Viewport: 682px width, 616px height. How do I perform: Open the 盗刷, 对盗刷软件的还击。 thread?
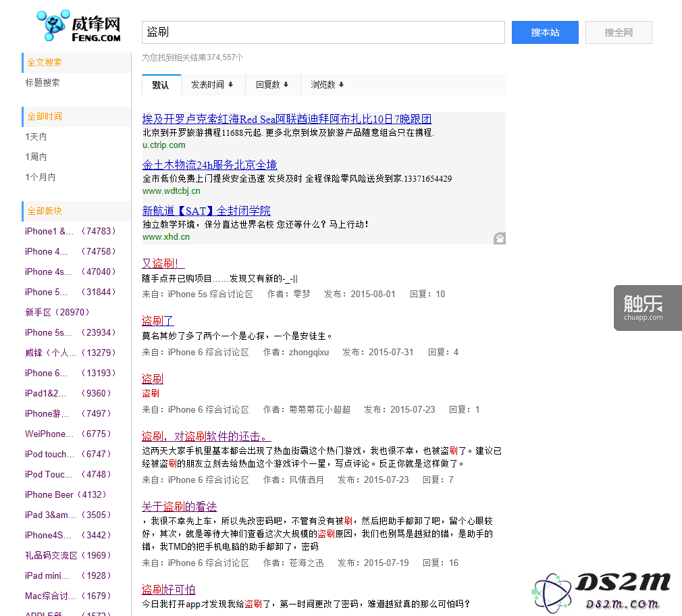click(207, 436)
